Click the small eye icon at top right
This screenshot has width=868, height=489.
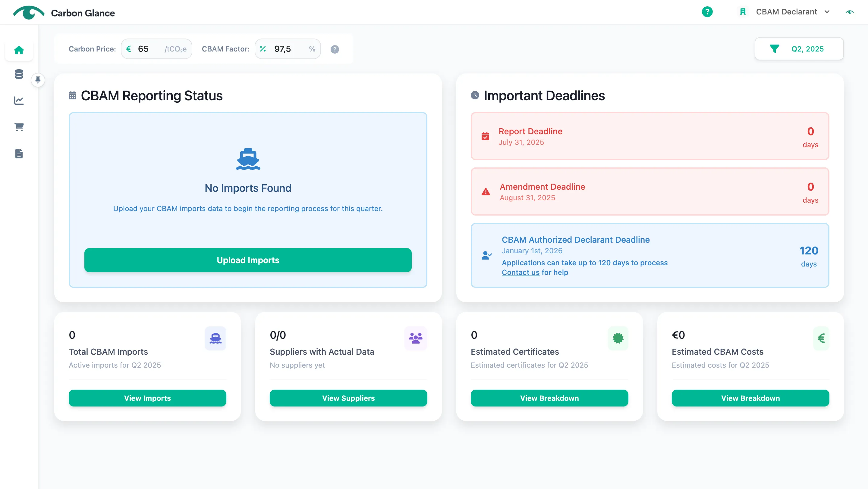click(x=850, y=12)
